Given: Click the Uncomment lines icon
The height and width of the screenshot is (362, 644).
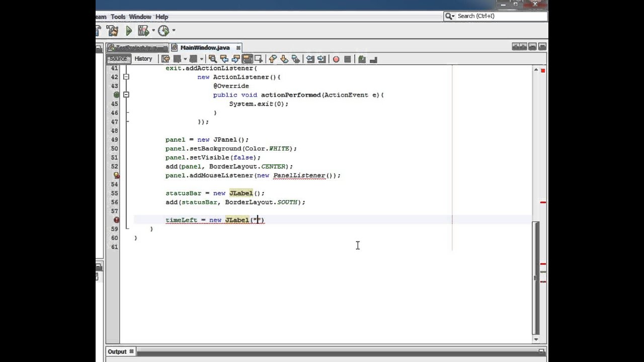Looking at the screenshot, I should pyautogui.click(x=373, y=59).
